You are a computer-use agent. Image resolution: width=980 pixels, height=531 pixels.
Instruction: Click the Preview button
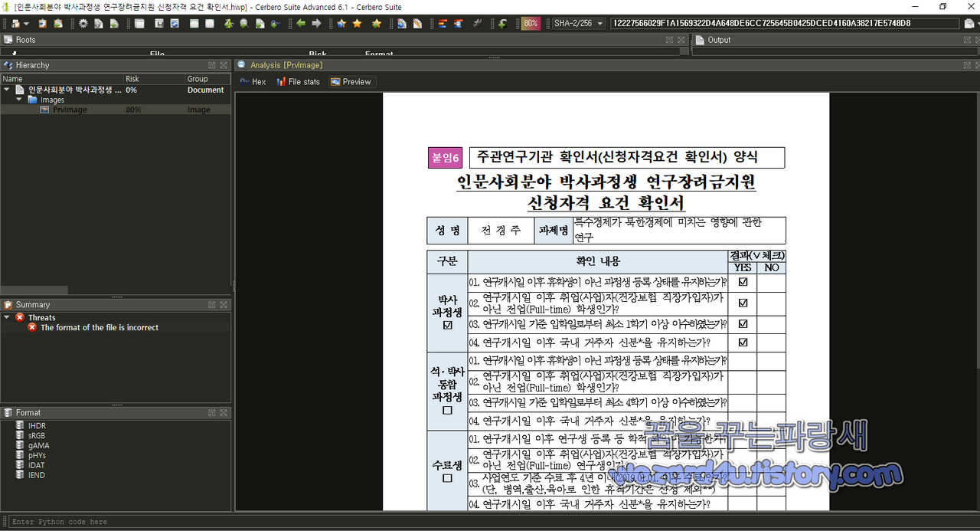pyautogui.click(x=351, y=81)
